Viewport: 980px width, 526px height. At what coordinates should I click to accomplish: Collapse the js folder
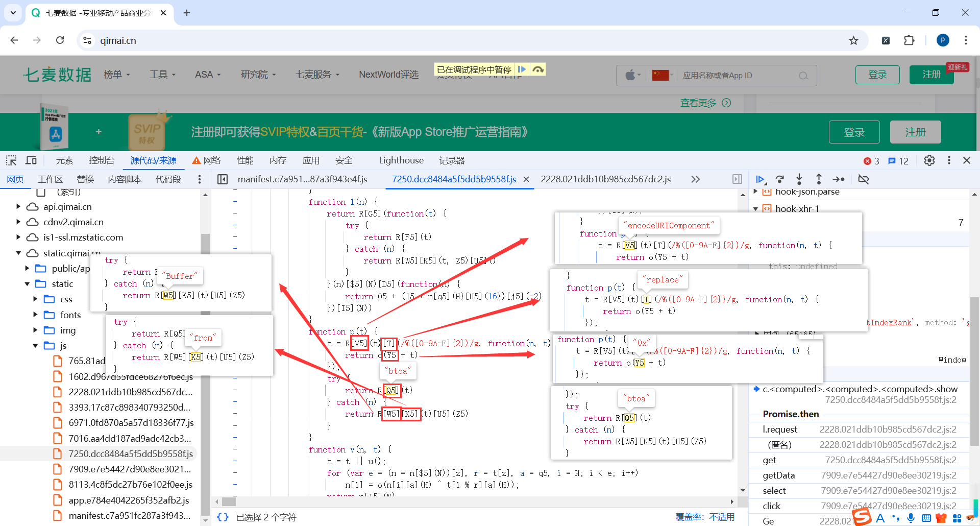35,346
